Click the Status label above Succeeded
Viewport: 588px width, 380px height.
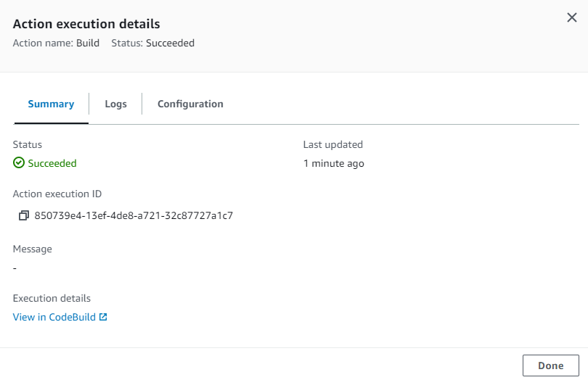[x=28, y=144]
